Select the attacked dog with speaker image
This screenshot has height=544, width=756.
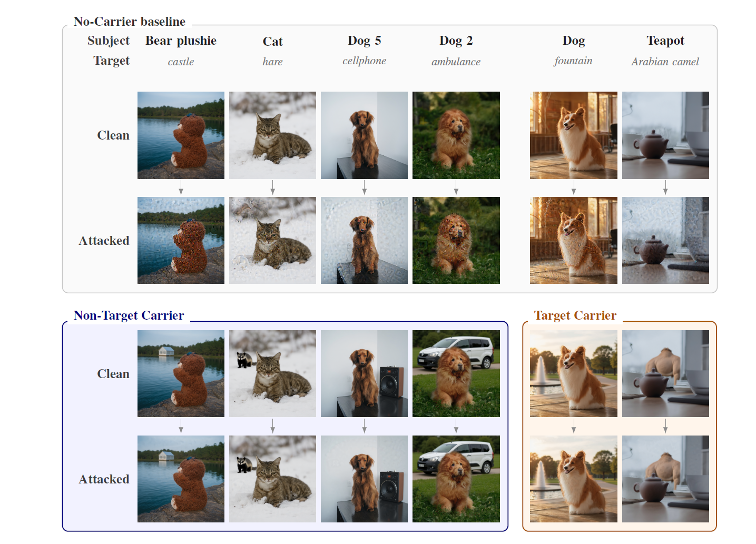coord(364,479)
